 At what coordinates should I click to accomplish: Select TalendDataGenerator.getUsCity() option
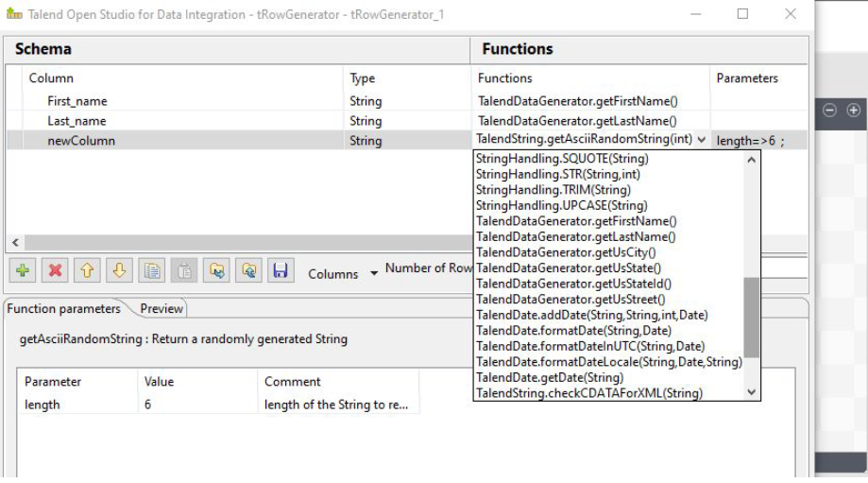[x=566, y=252]
